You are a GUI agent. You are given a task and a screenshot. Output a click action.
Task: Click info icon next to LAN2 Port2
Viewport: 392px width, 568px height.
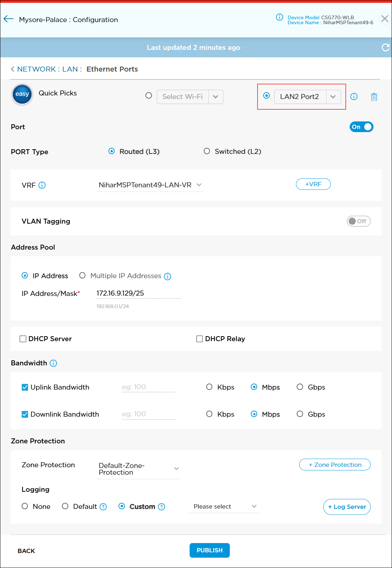pyautogui.click(x=354, y=97)
